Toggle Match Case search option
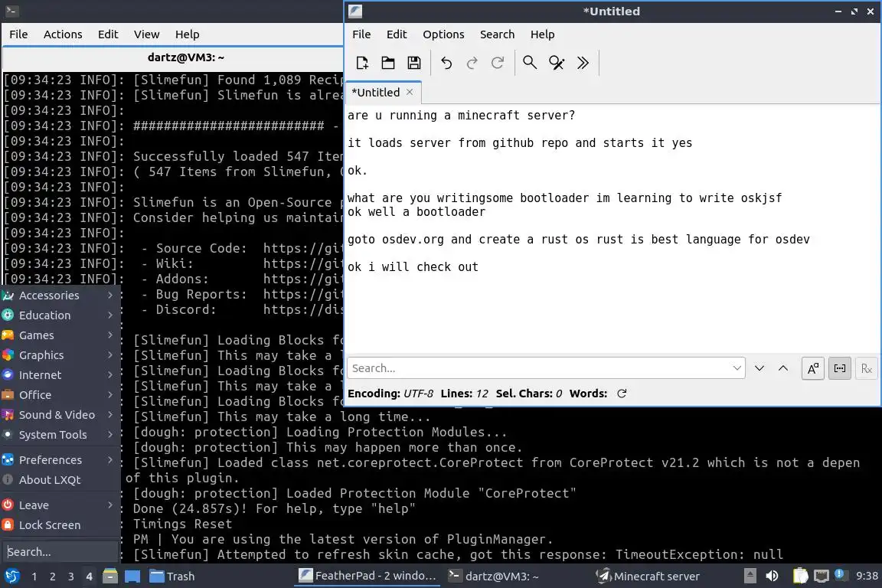The width and height of the screenshot is (882, 588). point(813,368)
